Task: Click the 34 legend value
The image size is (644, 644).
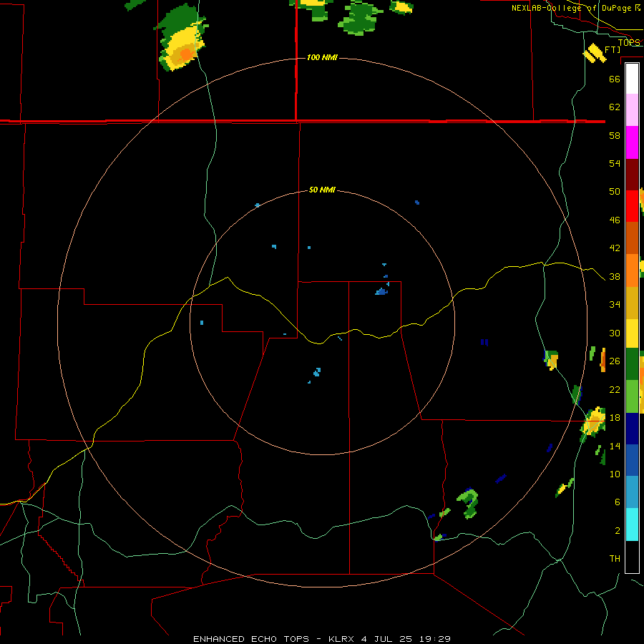Action: click(615, 304)
